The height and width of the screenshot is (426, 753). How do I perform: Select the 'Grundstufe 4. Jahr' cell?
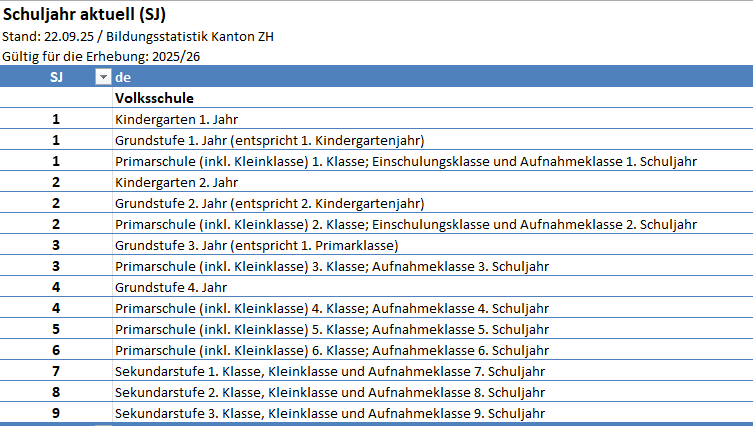tap(170, 287)
